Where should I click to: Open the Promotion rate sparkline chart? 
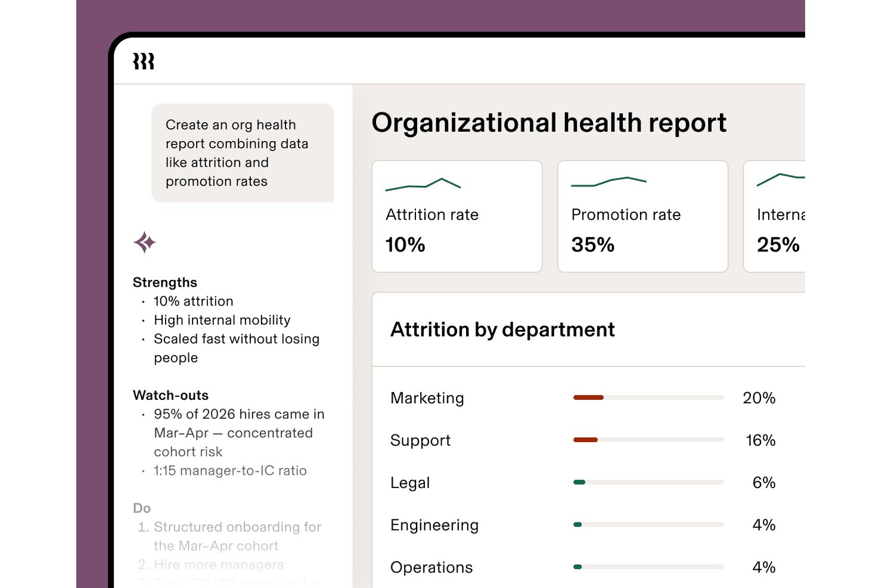tap(608, 182)
